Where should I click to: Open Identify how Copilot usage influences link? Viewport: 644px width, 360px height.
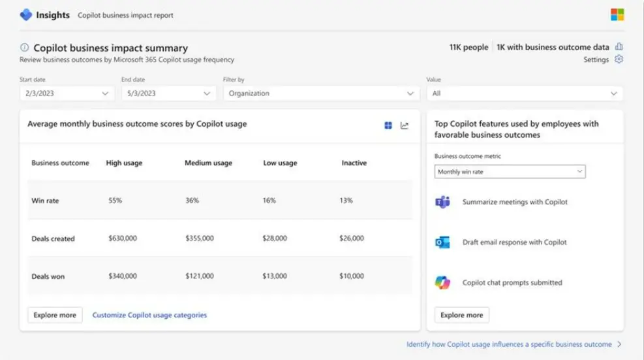coord(509,344)
